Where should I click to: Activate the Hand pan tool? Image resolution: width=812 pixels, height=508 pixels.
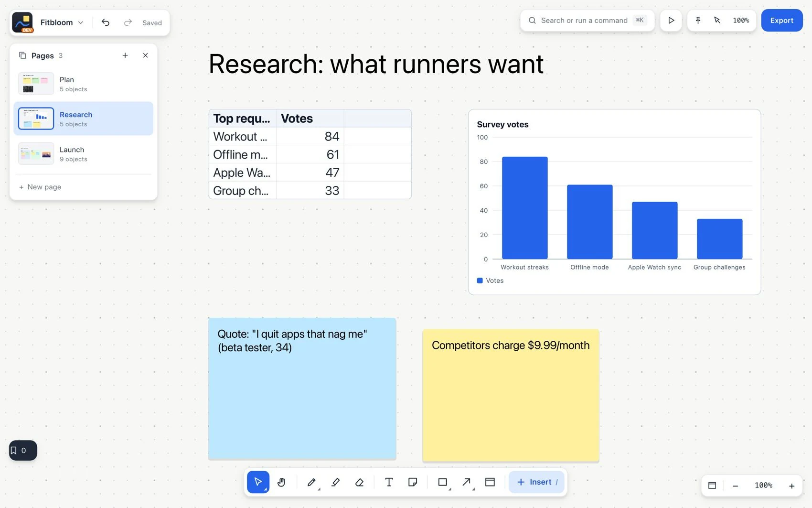pos(281,482)
